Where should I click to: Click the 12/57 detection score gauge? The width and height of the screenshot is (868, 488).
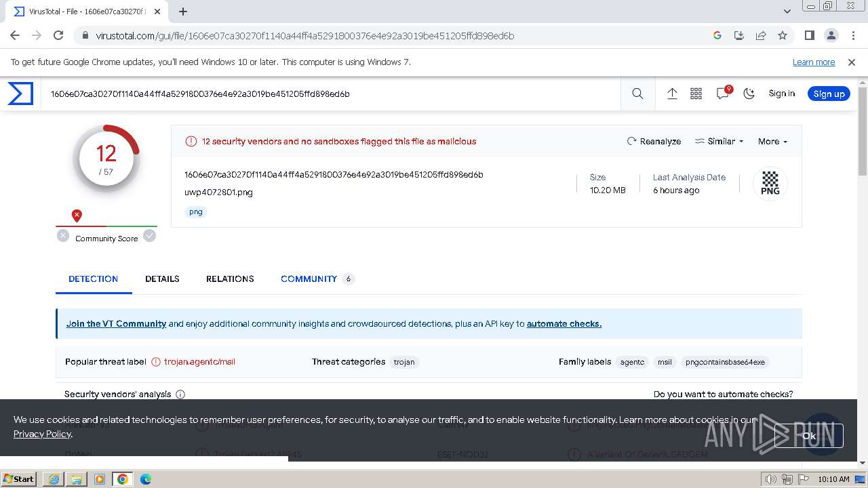[x=106, y=159]
